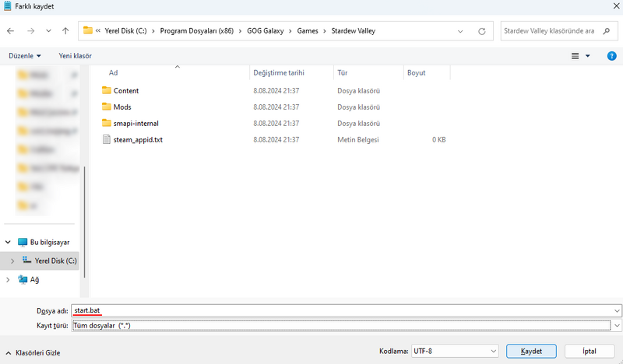Open help with question mark icon
The width and height of the screenshot is (623, 364).
(x=611, y=56)
